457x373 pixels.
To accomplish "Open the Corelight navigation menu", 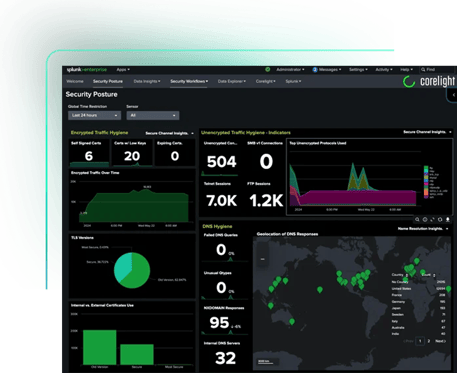I will click(x=265, y=81).
